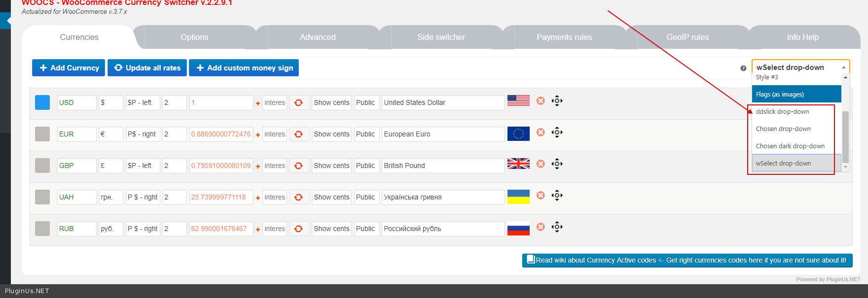Click the Add Currency button
This screenshot has height=298, width=868.
coord(69,68)
